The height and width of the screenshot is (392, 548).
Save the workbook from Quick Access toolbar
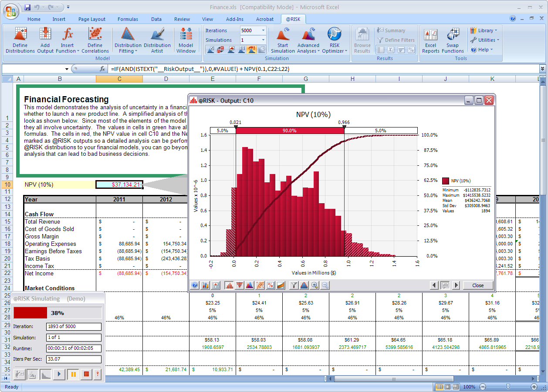27,7
